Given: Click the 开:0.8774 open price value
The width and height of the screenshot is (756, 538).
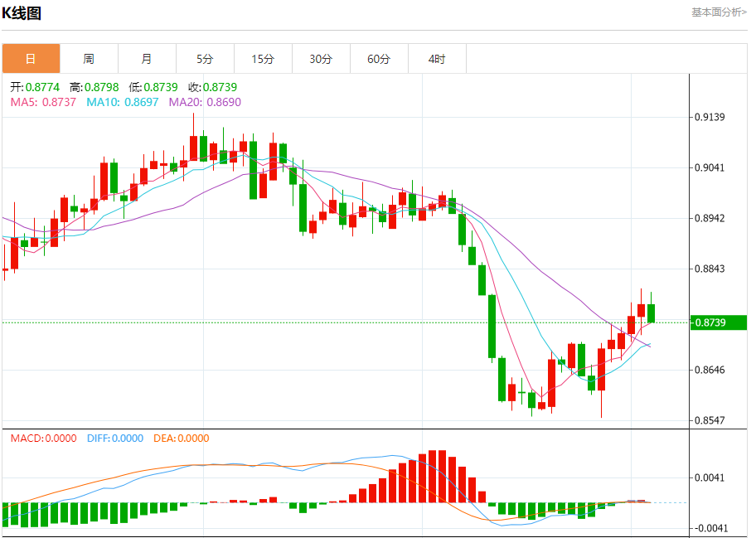Looking at the screenshot, I should click(35, 87).
